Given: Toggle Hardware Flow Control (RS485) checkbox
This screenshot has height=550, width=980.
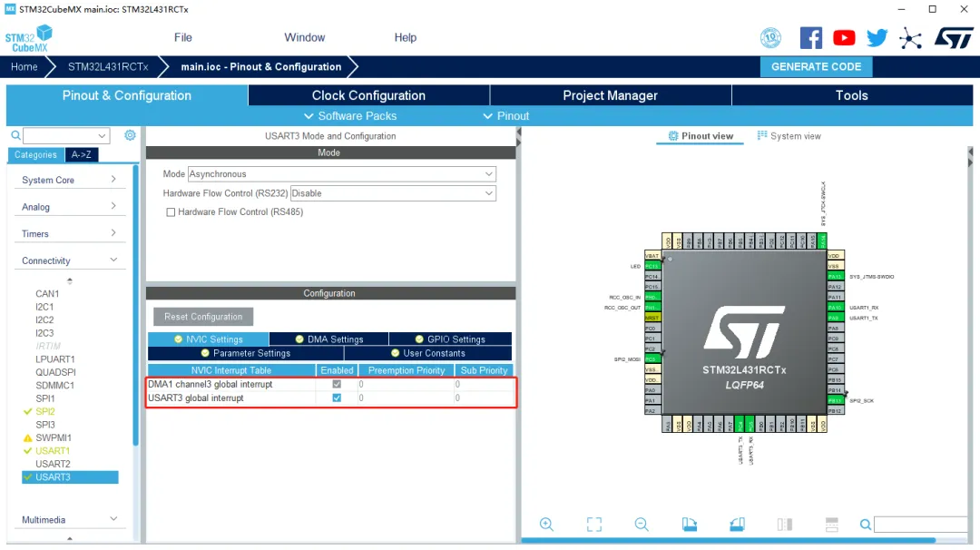Looking at the screenshot, I should click(x=171, y=212).
